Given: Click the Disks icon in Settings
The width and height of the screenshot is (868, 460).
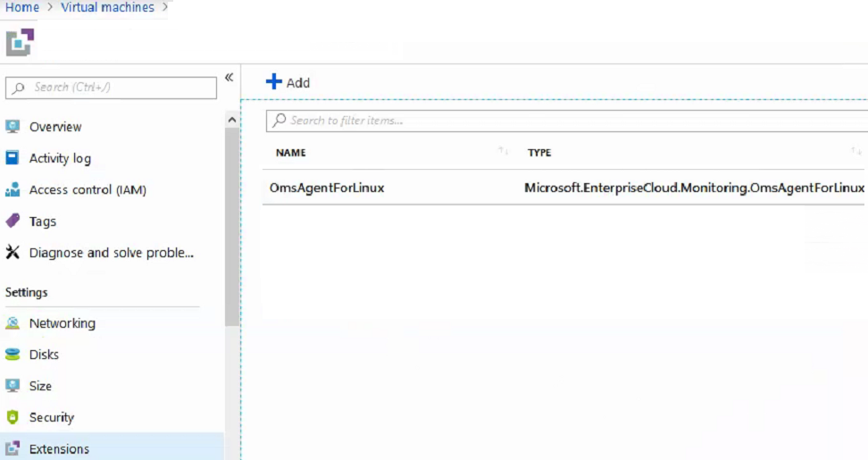Looking at the screenshot, I should tap(13, 355).
